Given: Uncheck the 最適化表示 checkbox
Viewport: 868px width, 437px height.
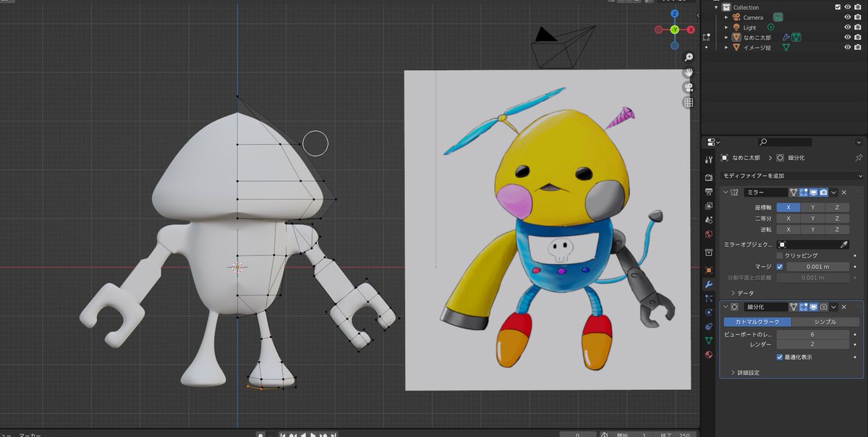Looking at the screenshot, I should tap(780, 357).
